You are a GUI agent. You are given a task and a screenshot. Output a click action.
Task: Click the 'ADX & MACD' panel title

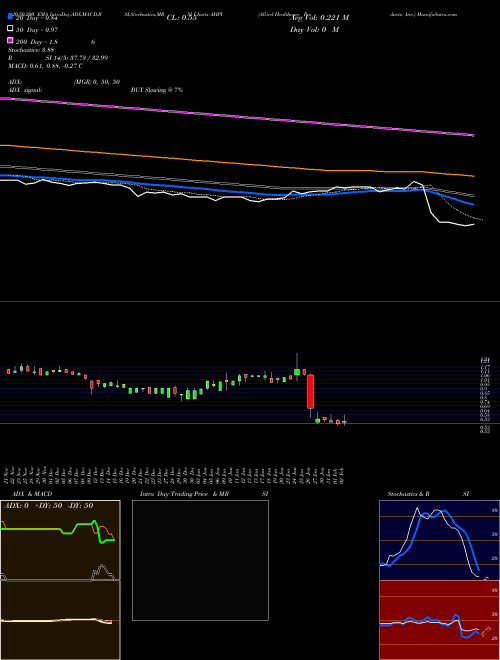(x=32, y=494)
